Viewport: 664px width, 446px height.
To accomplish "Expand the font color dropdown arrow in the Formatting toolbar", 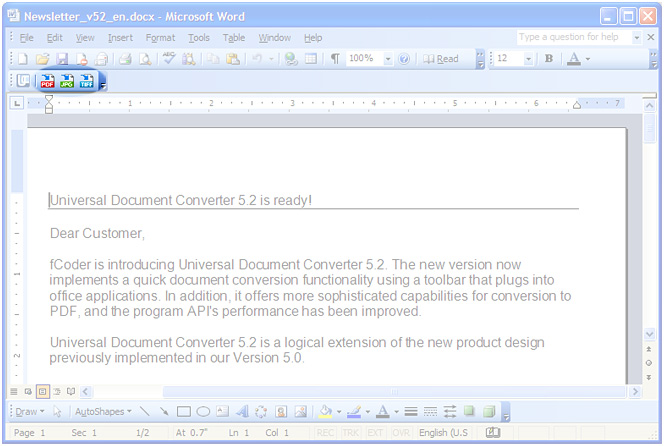I will click(588, 59).
